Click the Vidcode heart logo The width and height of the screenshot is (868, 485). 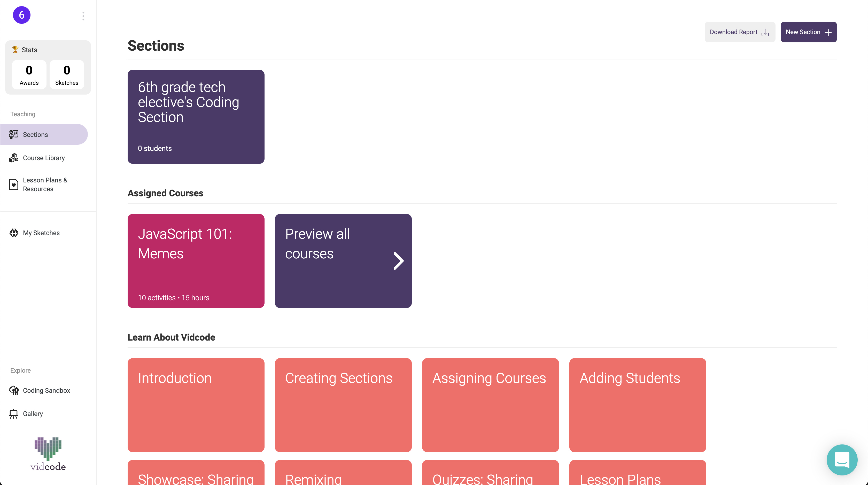(48, 454)
